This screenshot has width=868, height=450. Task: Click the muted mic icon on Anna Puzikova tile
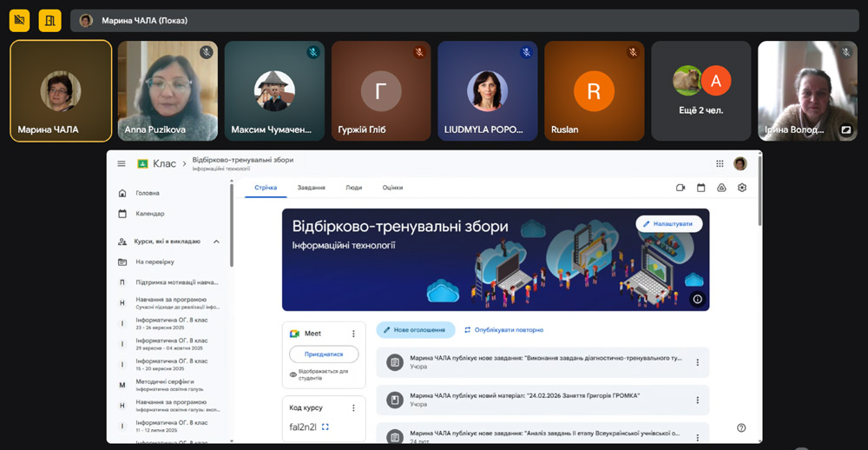click(207, 52)
